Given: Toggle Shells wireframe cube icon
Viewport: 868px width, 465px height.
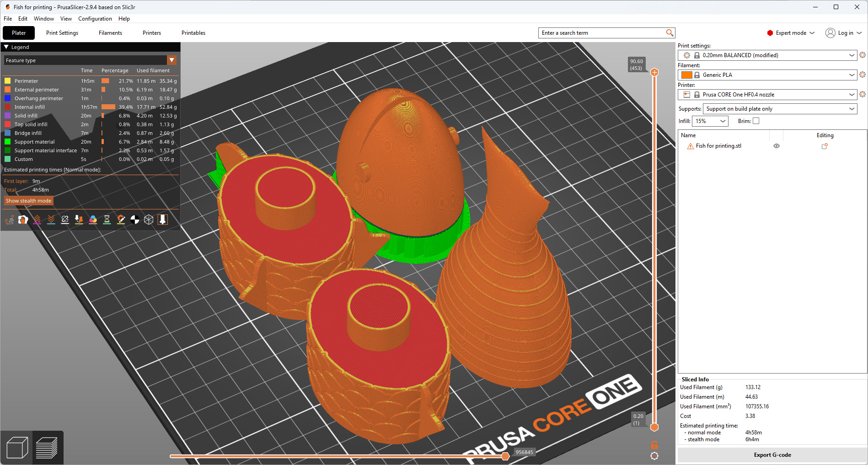Looking at the screenshot, I should click(x=149, y=220).
